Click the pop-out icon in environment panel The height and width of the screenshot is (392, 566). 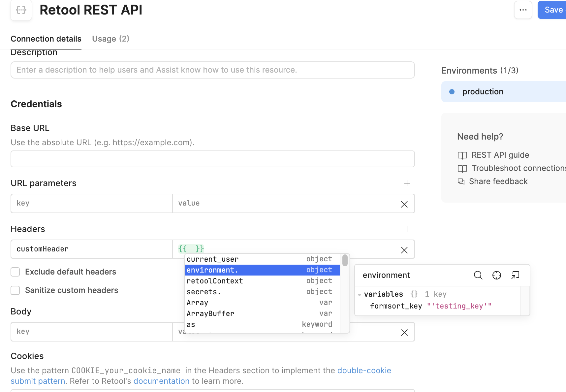515,275
